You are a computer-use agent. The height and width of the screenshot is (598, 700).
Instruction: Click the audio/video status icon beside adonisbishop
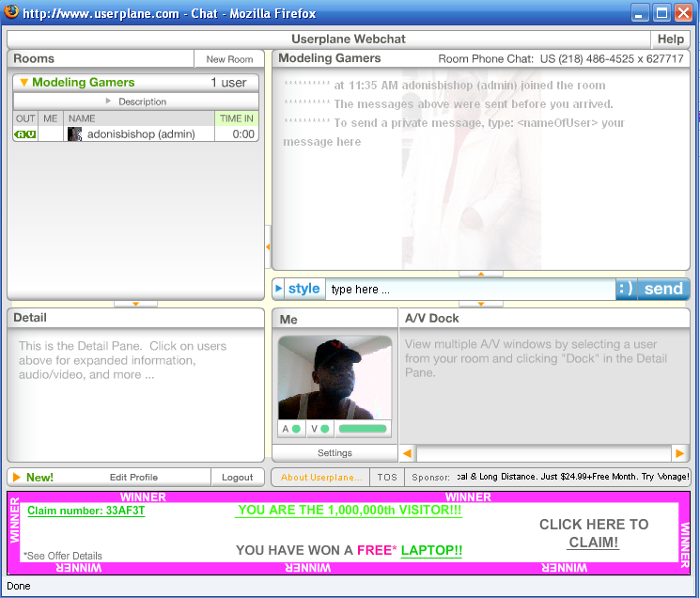click(25, 134)
